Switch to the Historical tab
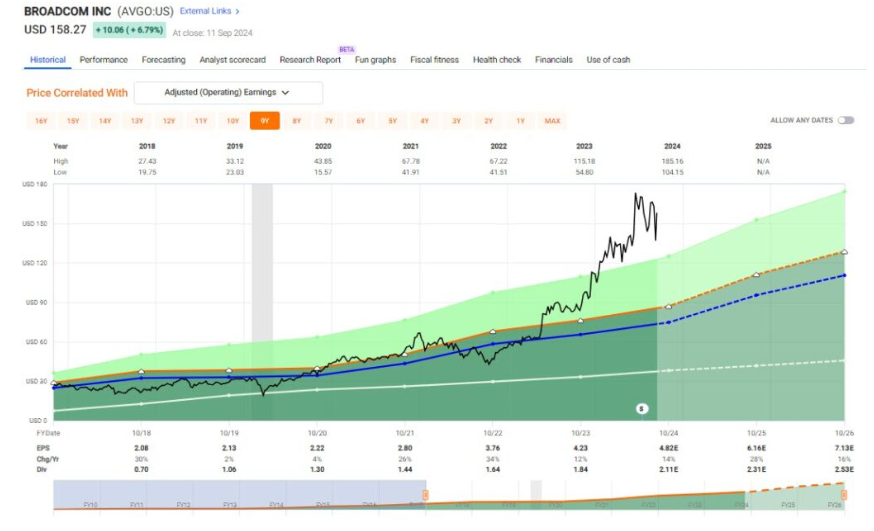 click(x=47, y=60)
